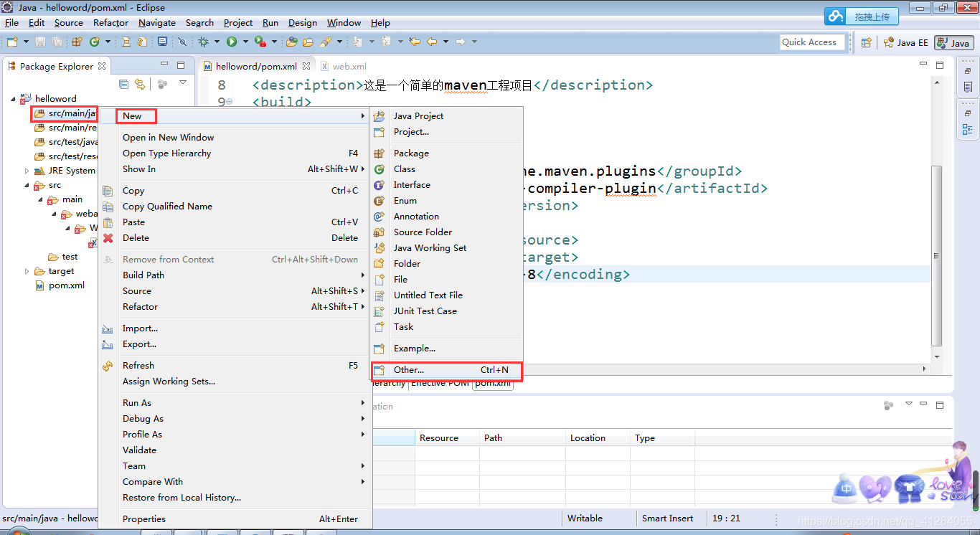Click the New wizard toolbar icon

[12, 42]
